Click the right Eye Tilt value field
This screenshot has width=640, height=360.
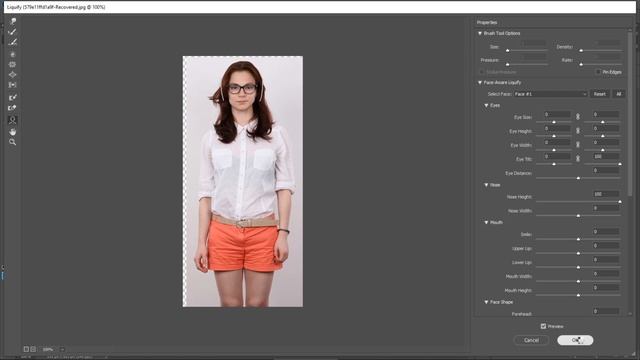point(606,156)
